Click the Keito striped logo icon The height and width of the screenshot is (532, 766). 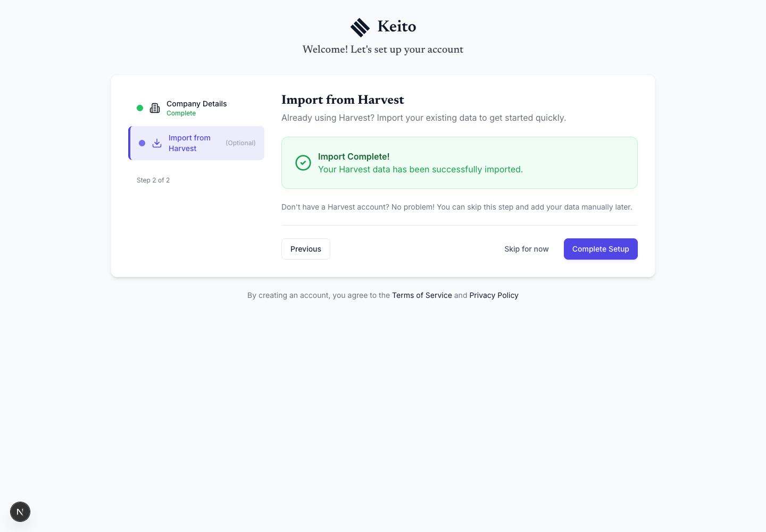click(x=360, y=27)
